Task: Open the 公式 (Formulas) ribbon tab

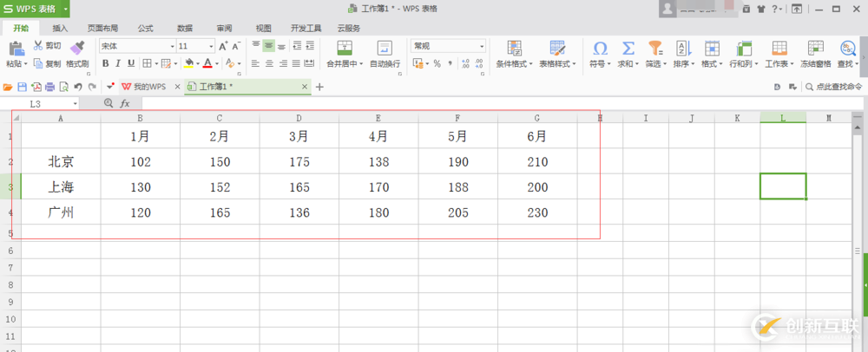Action: point(145,28)
